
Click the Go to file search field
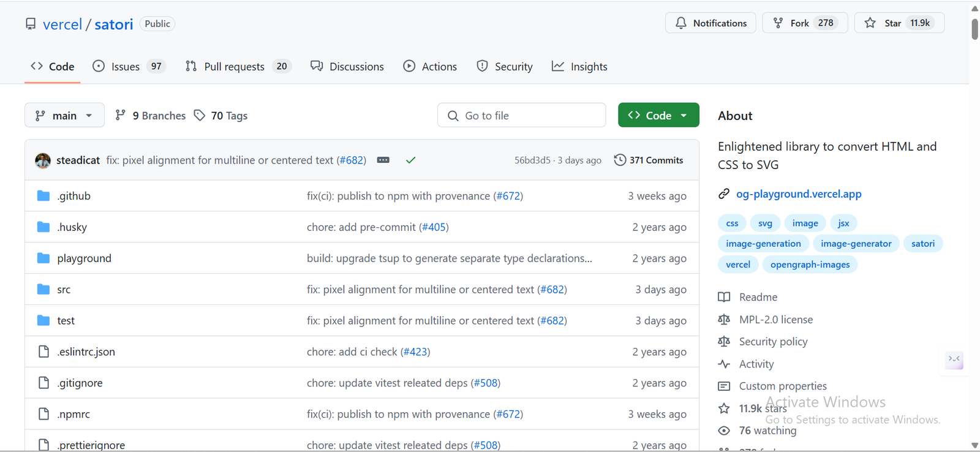(521, 115)
